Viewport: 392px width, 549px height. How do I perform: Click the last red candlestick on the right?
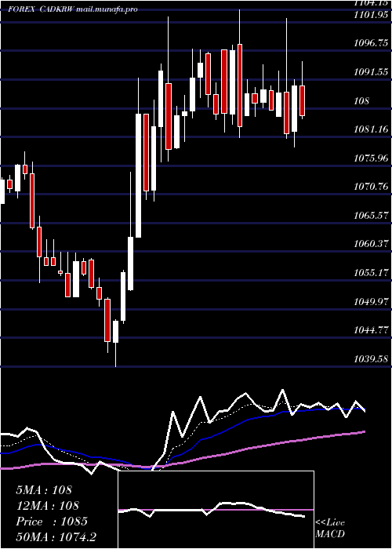(x=303, y=100)
